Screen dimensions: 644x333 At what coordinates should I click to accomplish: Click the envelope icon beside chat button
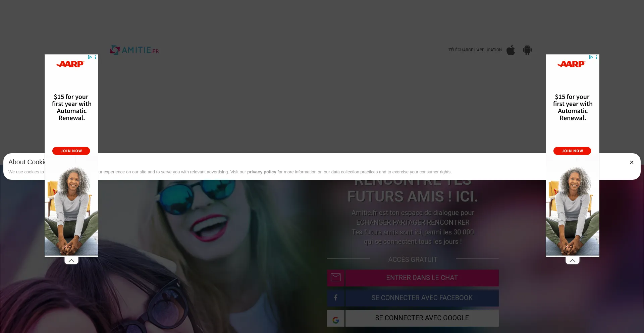(x=336, y=278)
